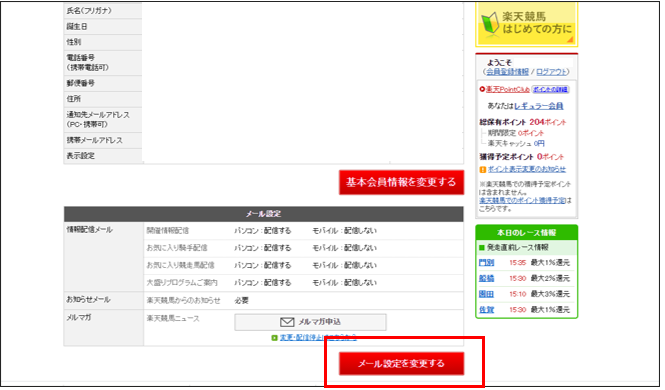Click the 獲得予定ポイント 0ポイント text

(x=522, y=157)
